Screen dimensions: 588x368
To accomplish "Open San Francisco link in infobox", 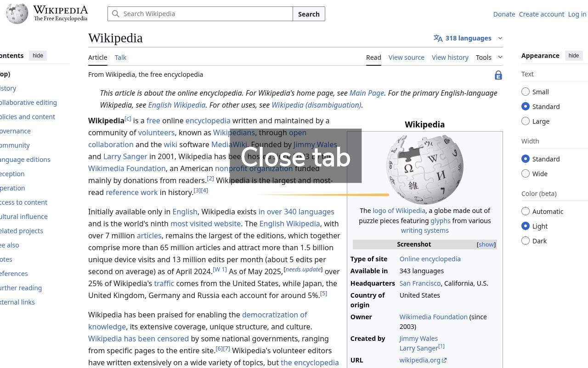I will point(420,283).
